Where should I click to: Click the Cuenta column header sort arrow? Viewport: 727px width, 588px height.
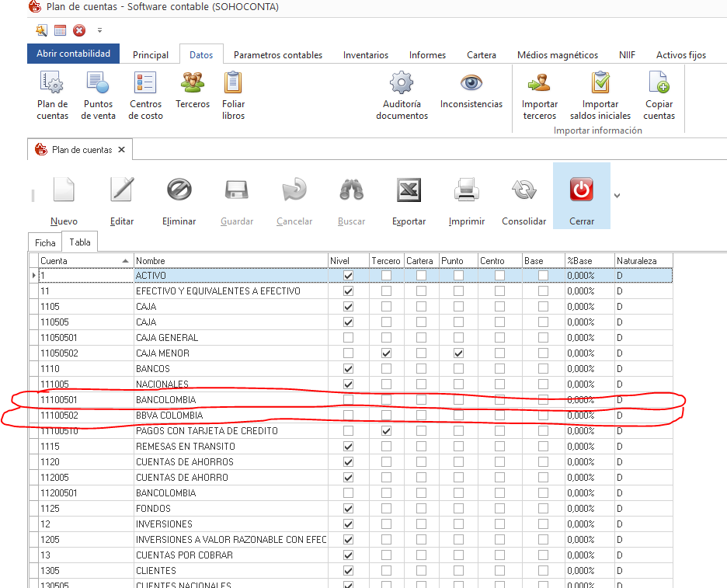126,261
